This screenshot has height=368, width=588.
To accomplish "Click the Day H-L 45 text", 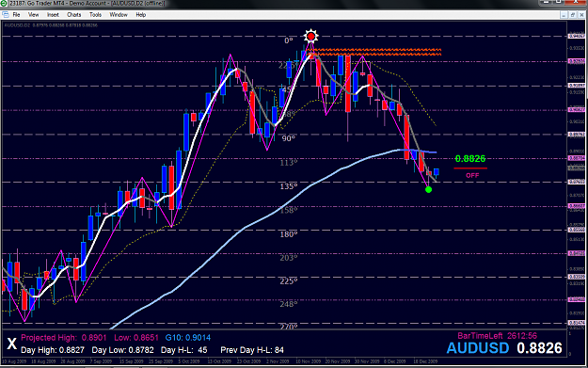I will pos(183,350).
